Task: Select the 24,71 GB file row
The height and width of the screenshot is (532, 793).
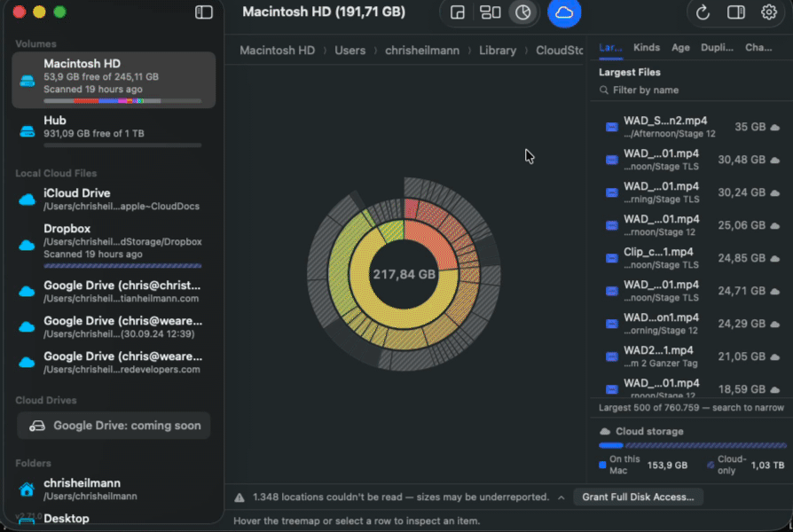Action: click(x=692, y=292)
